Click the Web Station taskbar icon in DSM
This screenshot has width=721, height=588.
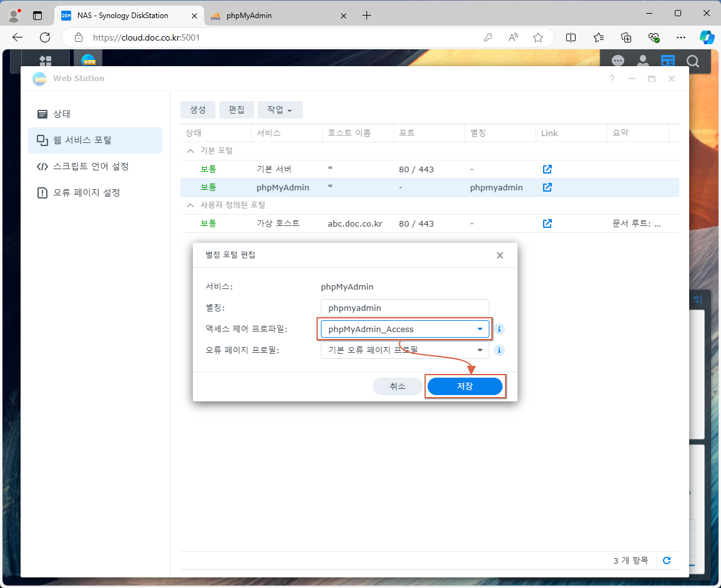(88, 60)
